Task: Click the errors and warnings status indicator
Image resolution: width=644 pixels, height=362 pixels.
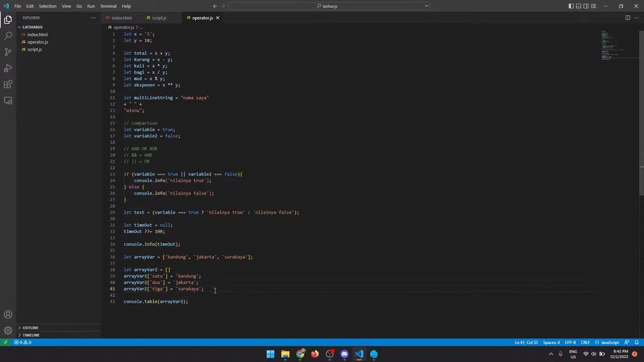Action: [x=23, y=342]
